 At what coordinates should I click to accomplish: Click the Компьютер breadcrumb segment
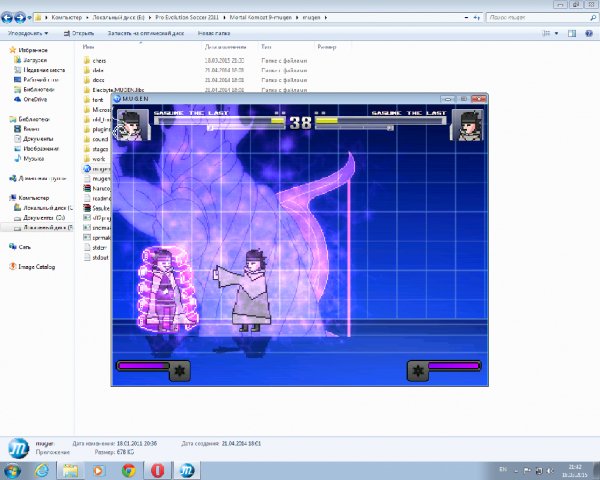tap(67, 18)
